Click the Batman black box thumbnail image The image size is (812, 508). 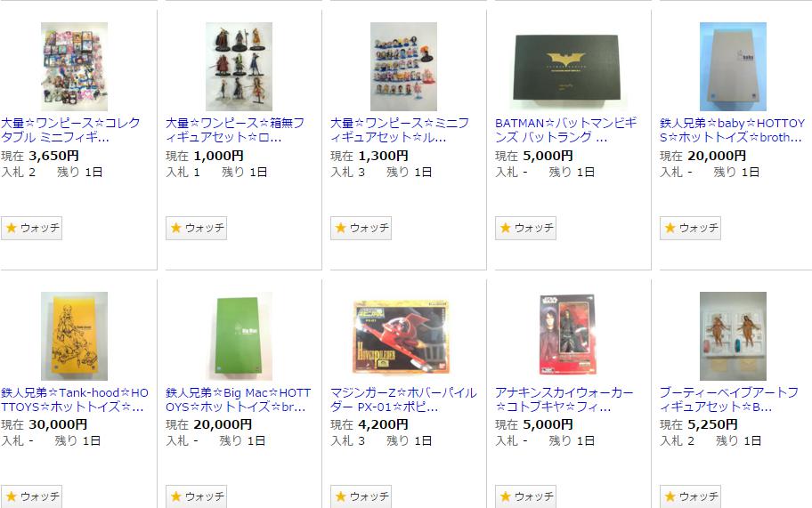(568, 67)
